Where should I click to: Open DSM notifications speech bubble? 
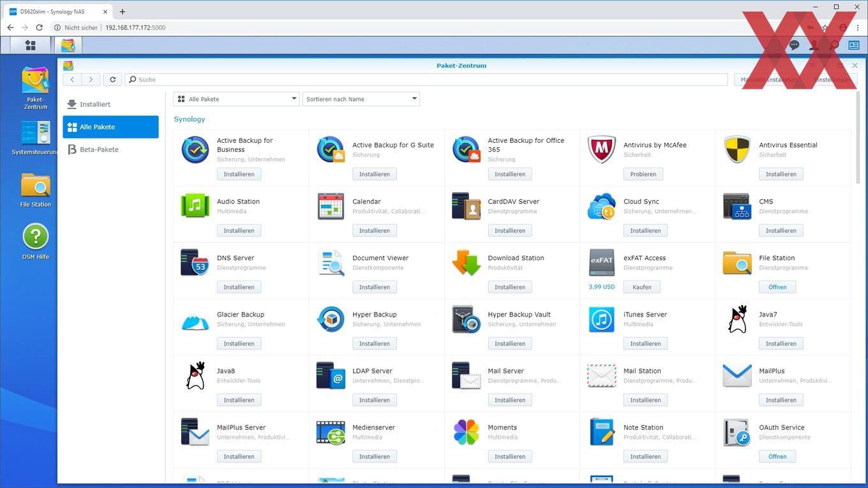794,45
